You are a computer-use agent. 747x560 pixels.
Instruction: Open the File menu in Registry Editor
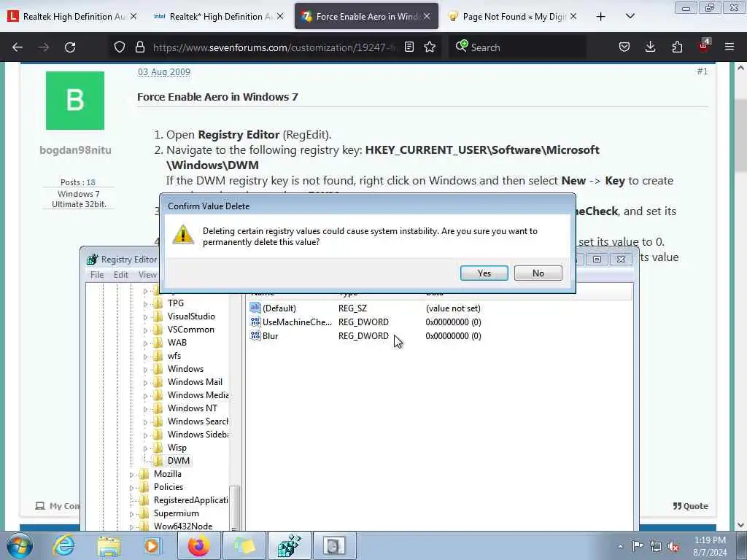pyautogui.click(x=97, y=275)
